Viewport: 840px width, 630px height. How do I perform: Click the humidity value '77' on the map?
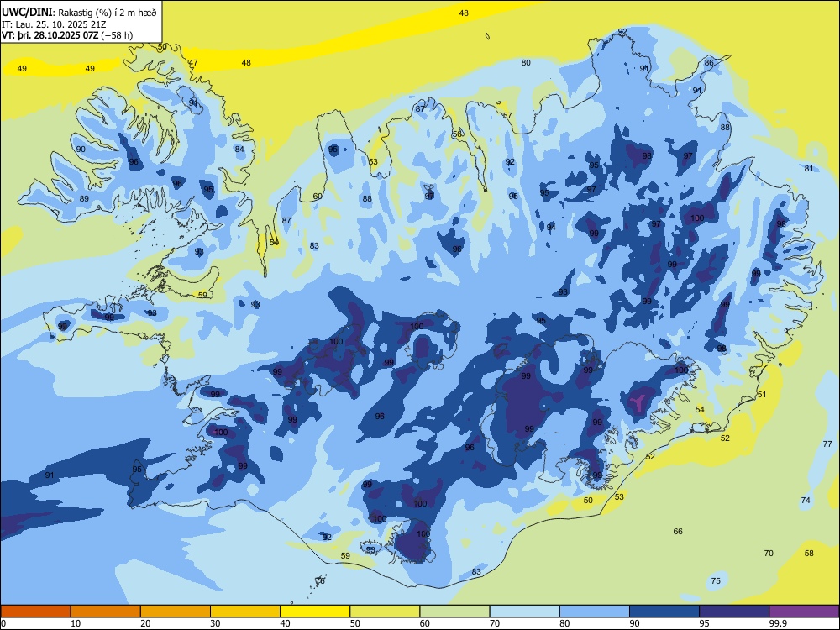[x=827, y=444]
